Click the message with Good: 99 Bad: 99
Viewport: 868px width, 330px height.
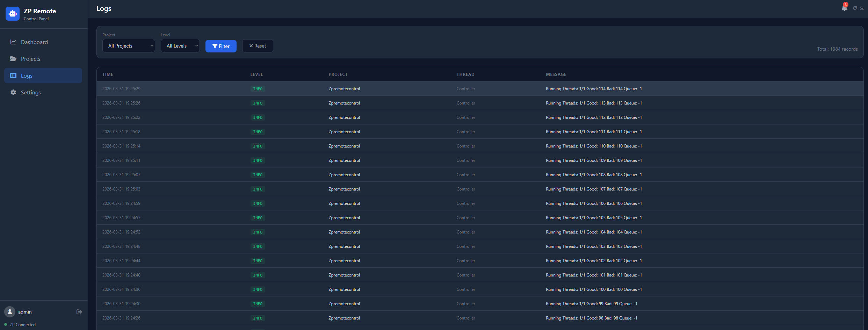click(592, 304)
